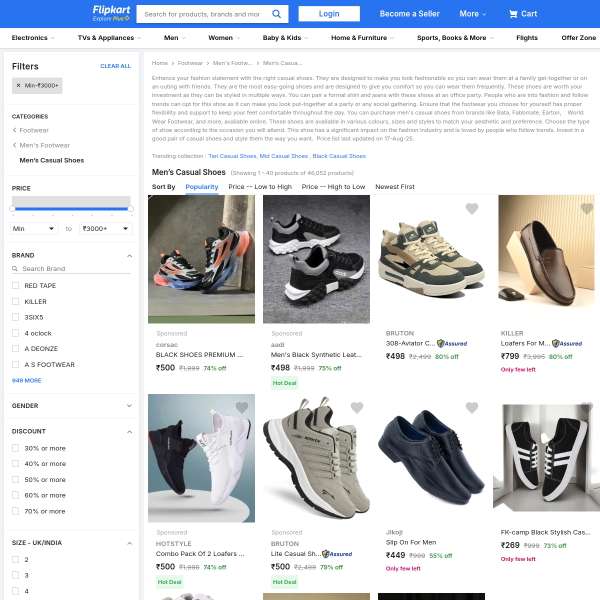The height and width of the screenshot is (600, 600).
Task: Select size 2 checkbox
Action: [15, 559]
